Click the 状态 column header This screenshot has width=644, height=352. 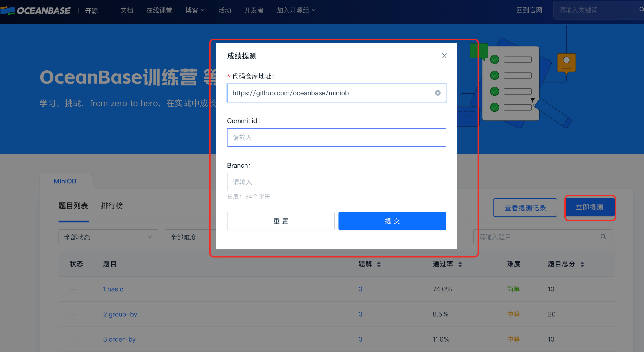click(76, 264)
